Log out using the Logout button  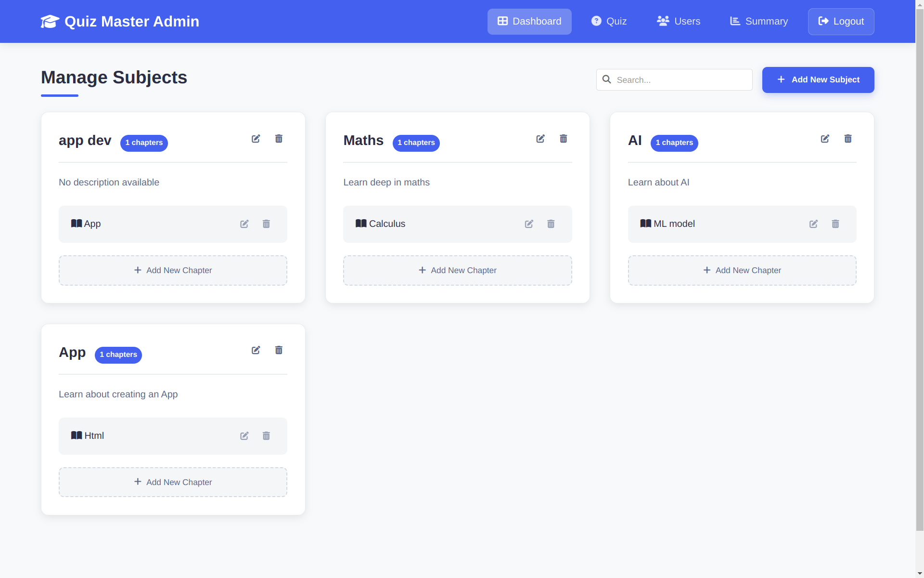pyautogui.click(x=841, y=22)
